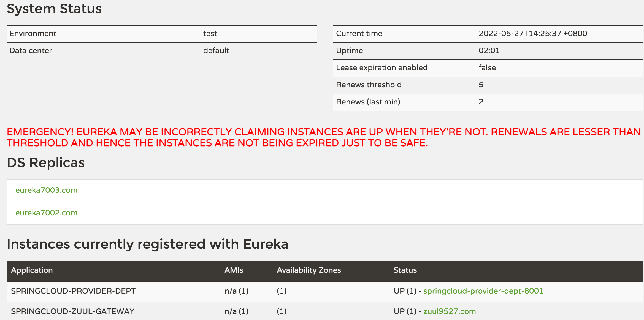Click the Instances currently registered heading
Screen dimensions: 644x320
(147, 244)
